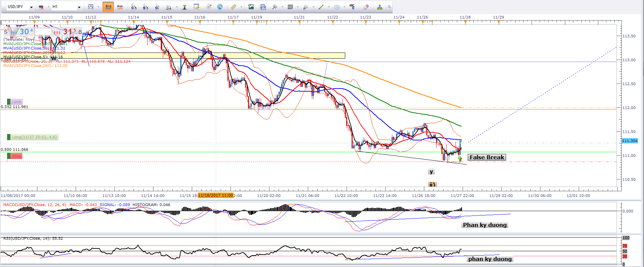
Task: Click the add text label ABC icon
Action: [352, 6]
